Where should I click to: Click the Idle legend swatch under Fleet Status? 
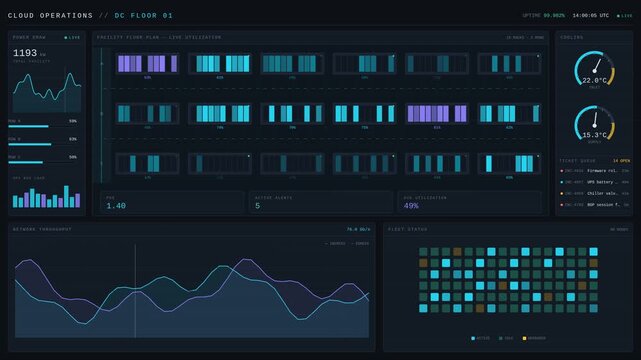coord(501,338)
